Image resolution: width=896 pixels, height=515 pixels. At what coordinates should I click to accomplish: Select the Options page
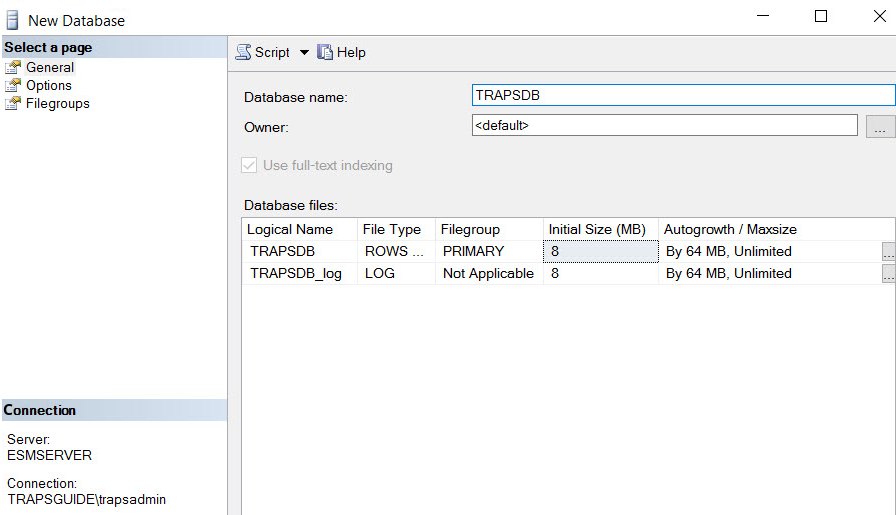(x=48, y=86)
